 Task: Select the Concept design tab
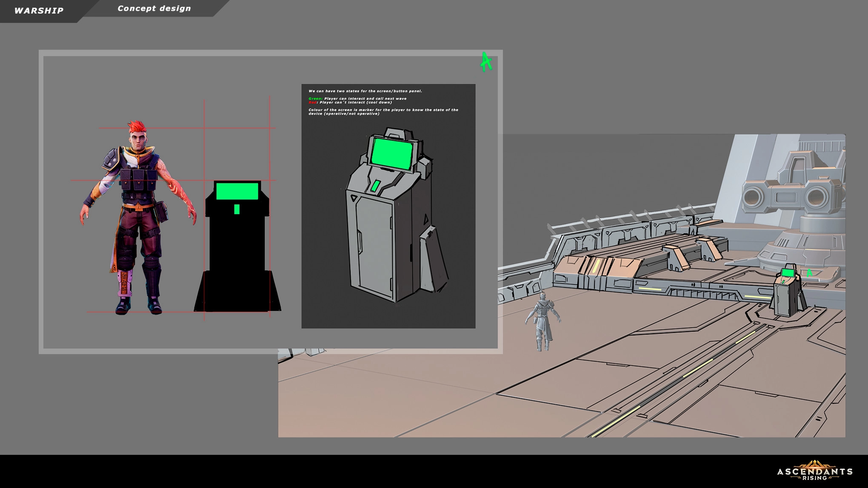[154, 9]
